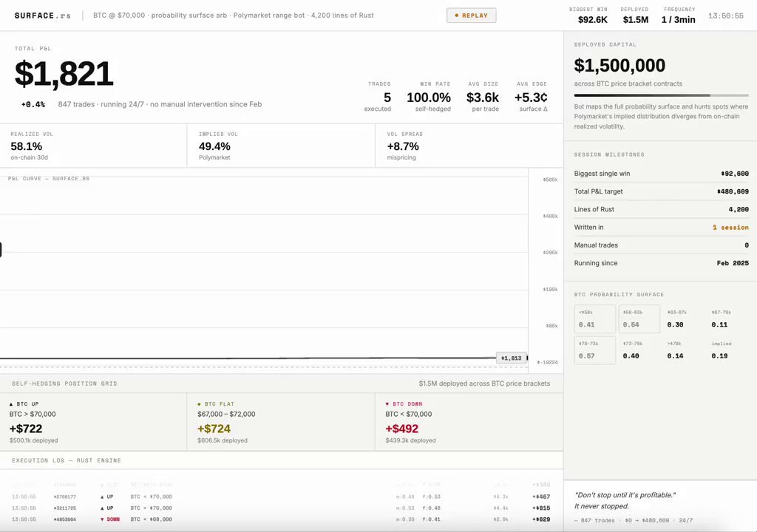
Task: Click the 1 / 3min frequency header stat
Action: click(679, 20)
